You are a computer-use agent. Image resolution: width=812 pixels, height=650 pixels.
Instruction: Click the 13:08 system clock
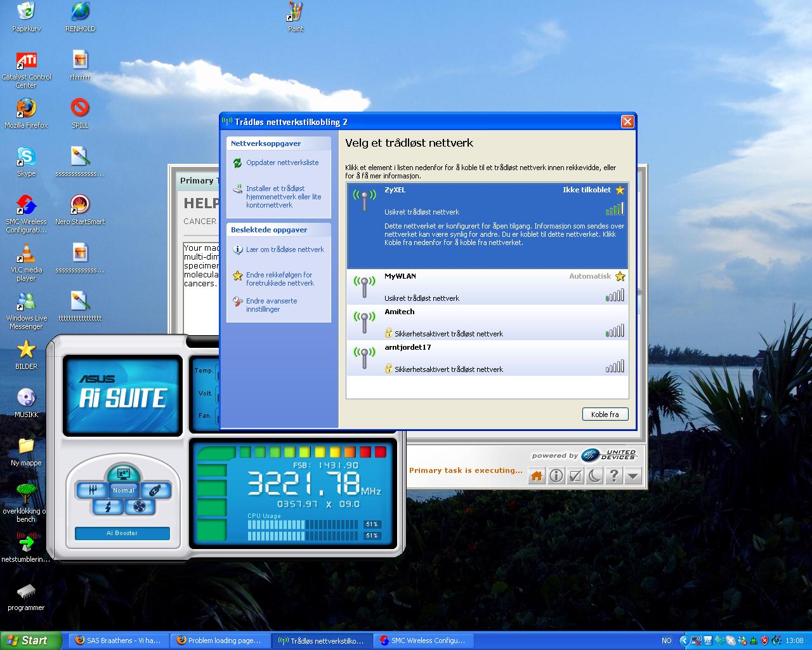[x=794, y=640]
